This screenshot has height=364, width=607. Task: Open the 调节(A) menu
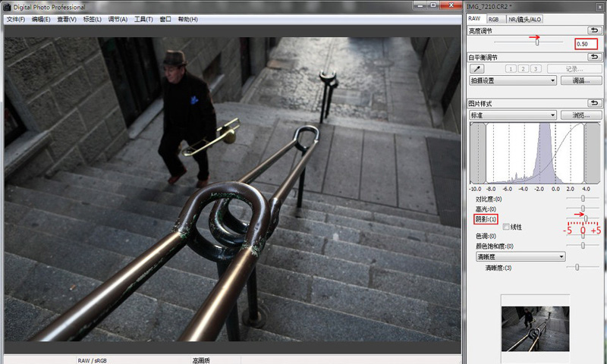pos(118,20)
